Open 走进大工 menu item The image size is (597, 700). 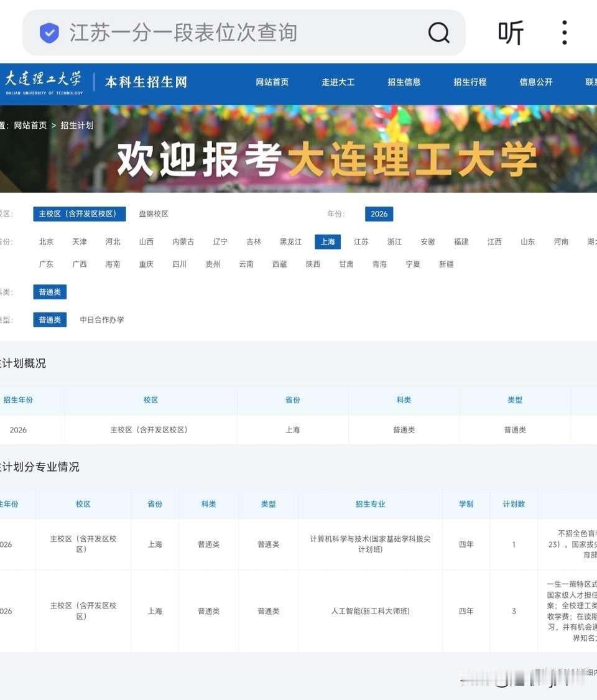pos(338,82)
